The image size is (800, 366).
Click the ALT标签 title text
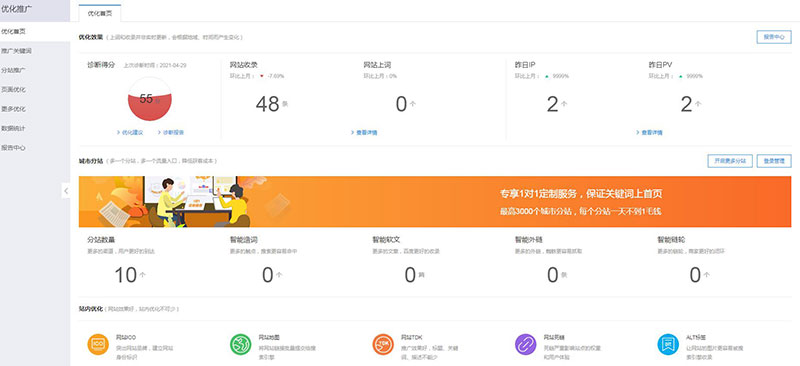click(x=696, y=338)
